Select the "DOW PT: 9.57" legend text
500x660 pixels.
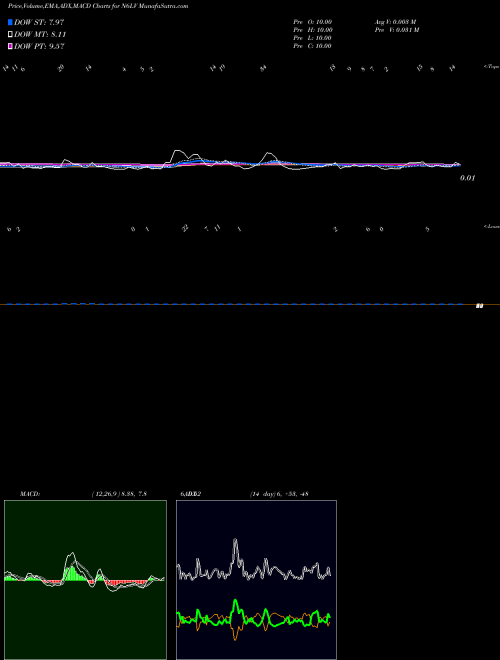pyautogui.click(x=39, y=46)
